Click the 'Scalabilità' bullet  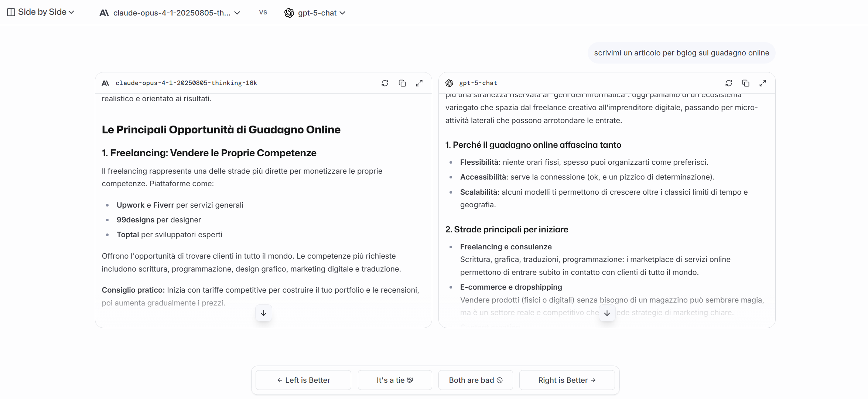tap(604, 198)
